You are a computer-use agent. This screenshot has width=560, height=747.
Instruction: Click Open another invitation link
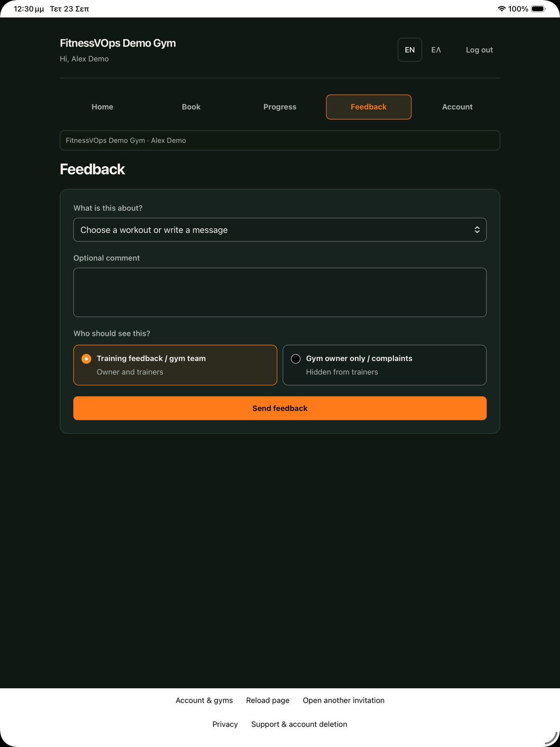343,700
